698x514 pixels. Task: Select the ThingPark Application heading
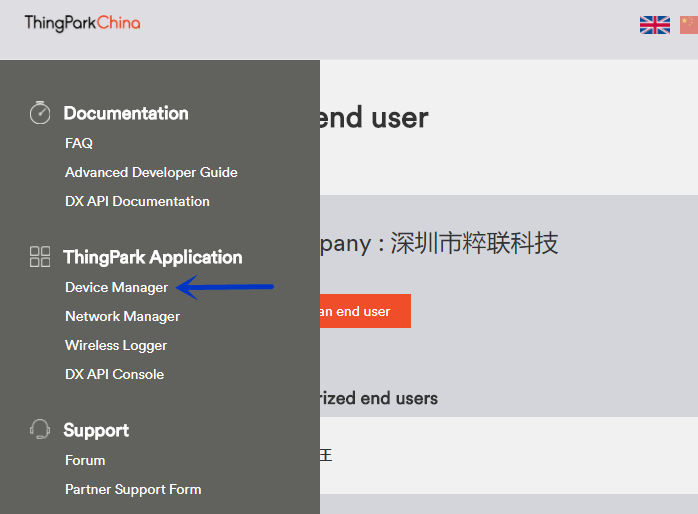(x=153, y=257)
